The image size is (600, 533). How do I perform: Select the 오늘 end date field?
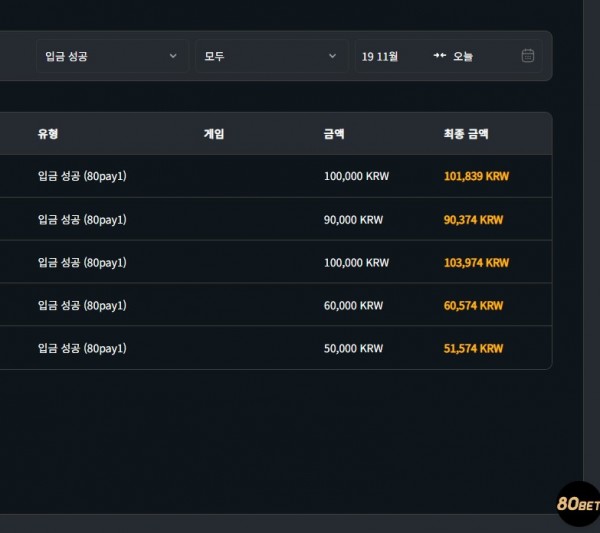pyautogui.click(x=463, y=57)
